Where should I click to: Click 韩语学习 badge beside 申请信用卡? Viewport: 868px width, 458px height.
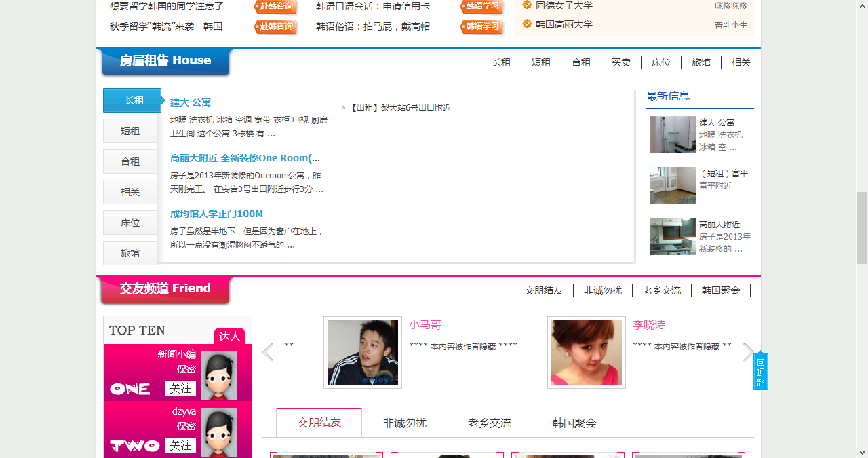click(x=482, y=7)
